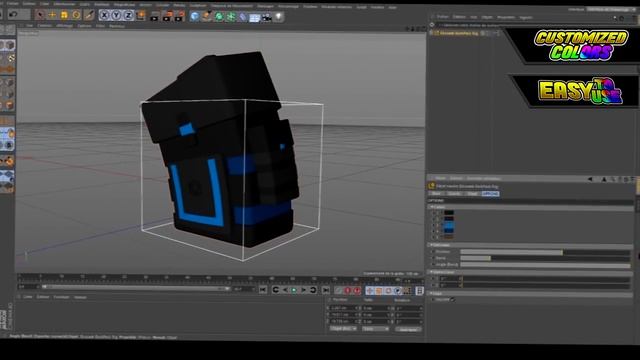This screenshot has width=640, height=360.
Task: Open the spline pen tool icon
Action: pos(207,17)
